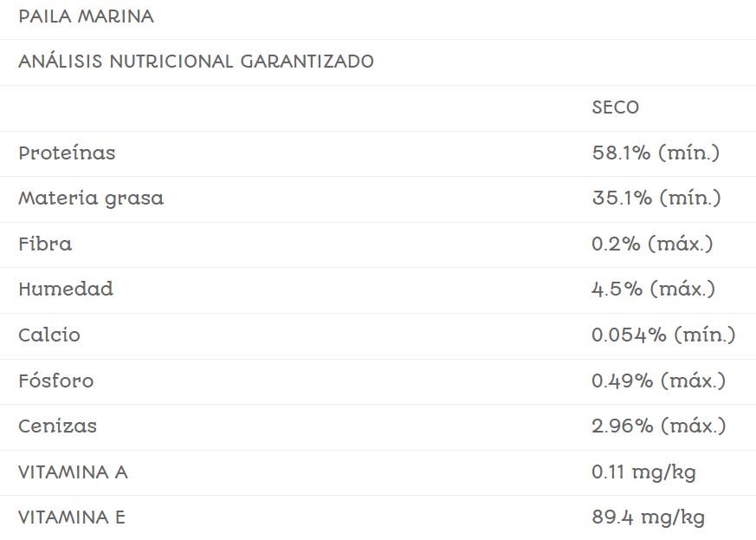Click the 89.4 mg/kg vitamin E value

click(x=648, y=518)
